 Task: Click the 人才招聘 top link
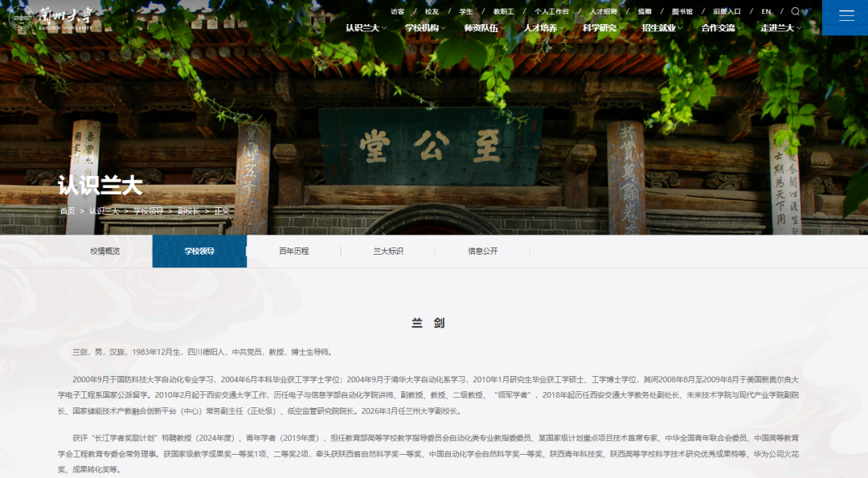pos(604,12)
